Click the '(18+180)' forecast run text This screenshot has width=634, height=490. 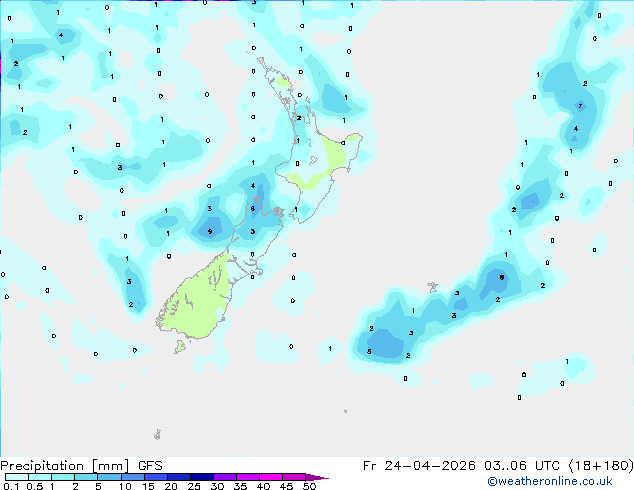point(601,466)
